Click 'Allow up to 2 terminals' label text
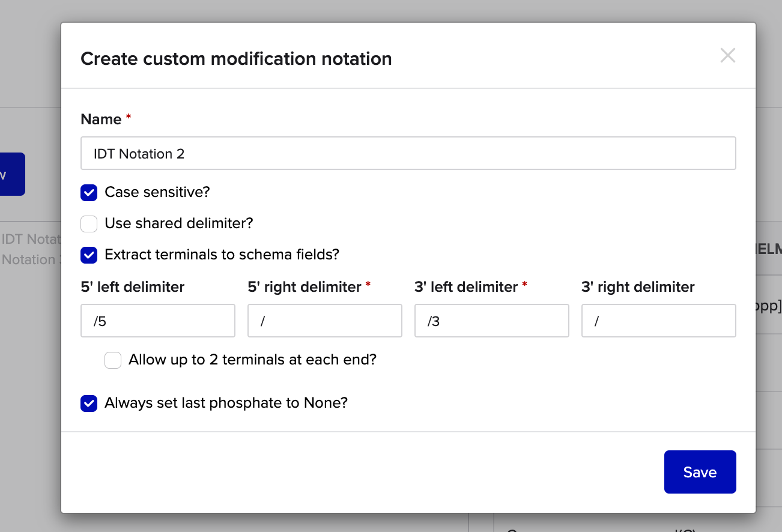The height and width of the screenshot is (532, 782). click(252, 360)
